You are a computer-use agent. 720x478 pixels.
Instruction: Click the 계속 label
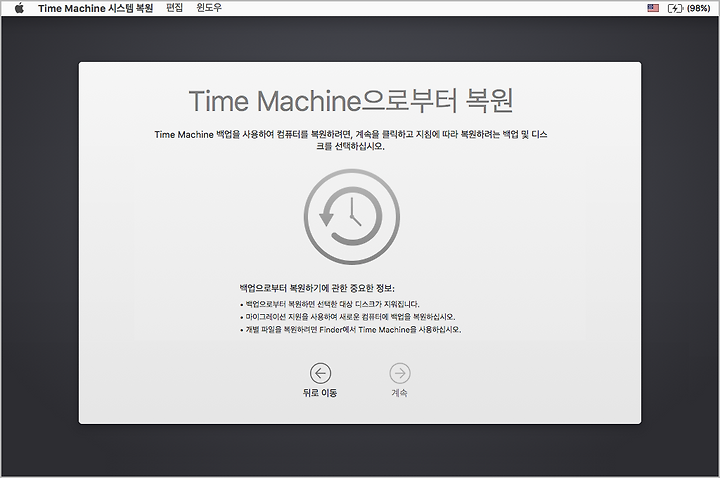pos(399,393)
